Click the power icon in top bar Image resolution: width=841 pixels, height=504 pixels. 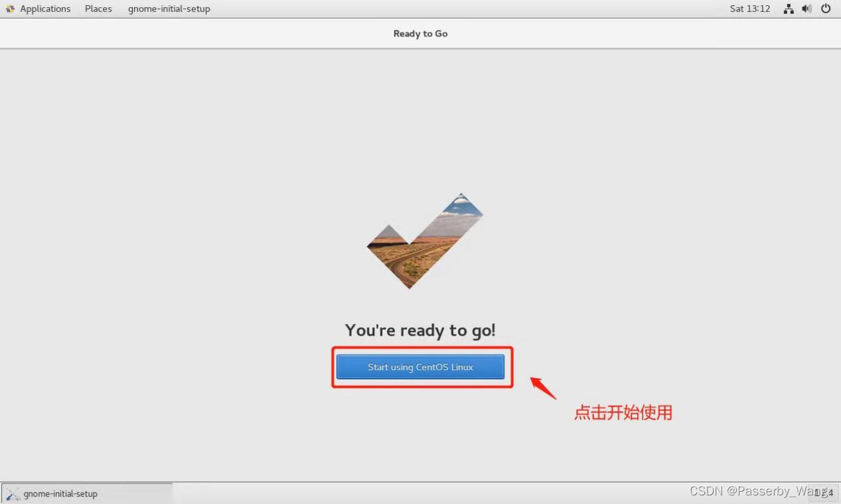click(x=826, y=9)
